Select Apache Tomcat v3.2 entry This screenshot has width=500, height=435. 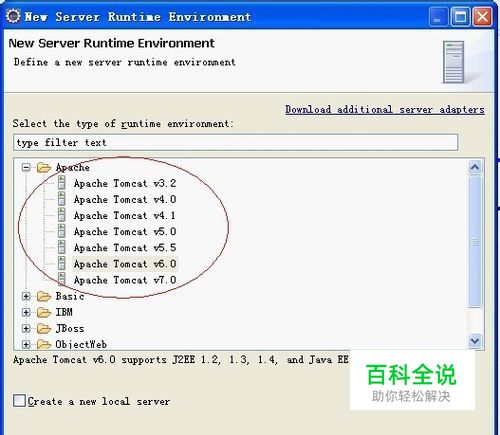coord(125,183)
